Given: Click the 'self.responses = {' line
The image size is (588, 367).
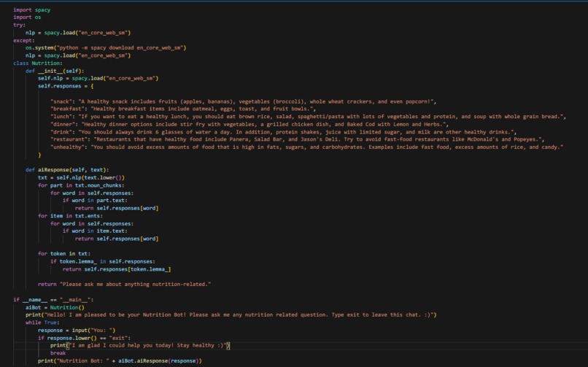Looking at the screenshot, I should coord(66,86).
